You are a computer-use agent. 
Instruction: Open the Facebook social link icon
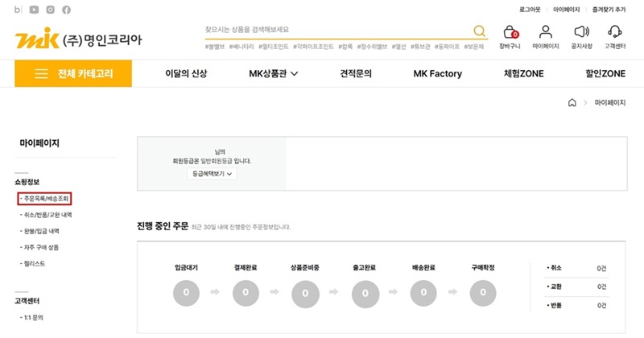66,10
